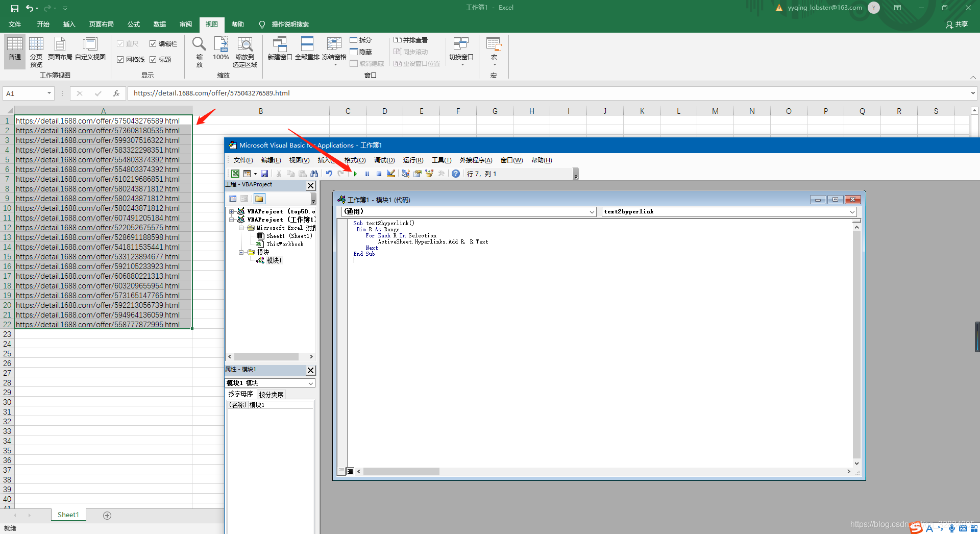Click the VBA help question-mark icon
The height and width of the screenshot is (534, 980).
tap(456, 174)
